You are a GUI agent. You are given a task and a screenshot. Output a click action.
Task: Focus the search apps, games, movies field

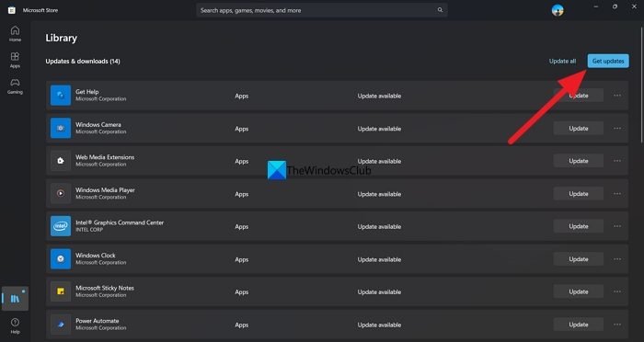tap(322, 10)
